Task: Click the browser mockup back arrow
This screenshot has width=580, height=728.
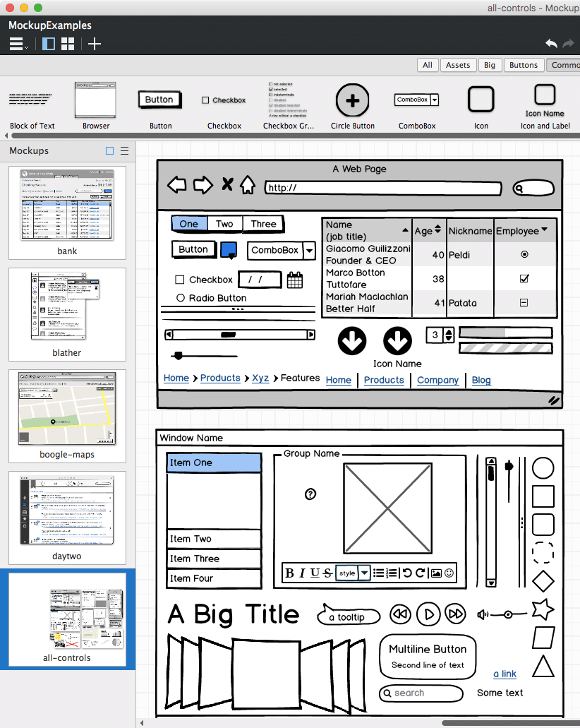Action: coord(177,185)
